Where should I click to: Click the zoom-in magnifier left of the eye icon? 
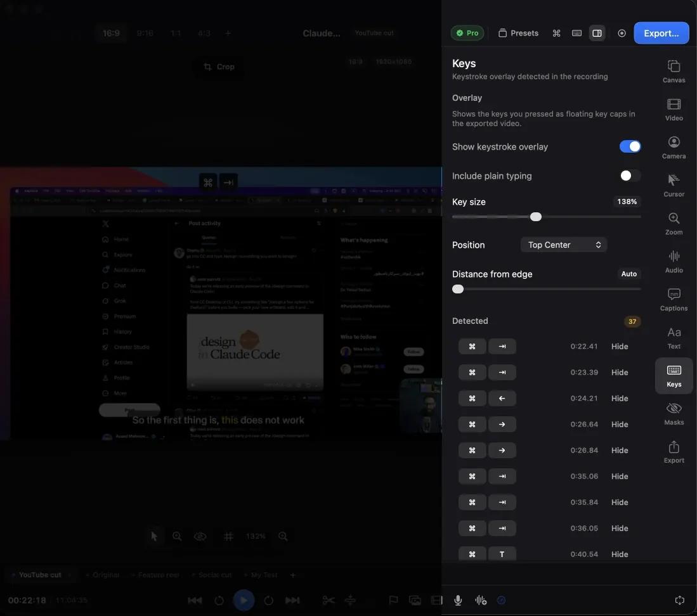pyautogui.click(x=177, y=536)
